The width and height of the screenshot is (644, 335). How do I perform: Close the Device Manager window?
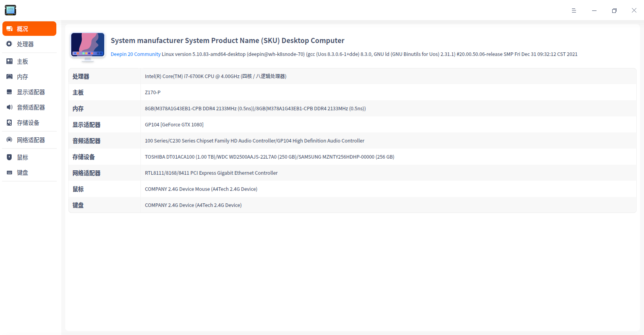[634, 10]
